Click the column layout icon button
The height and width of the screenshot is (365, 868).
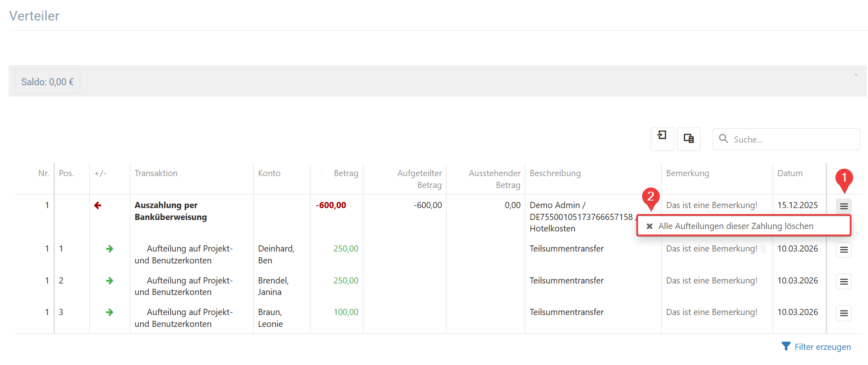click(688, 139)
